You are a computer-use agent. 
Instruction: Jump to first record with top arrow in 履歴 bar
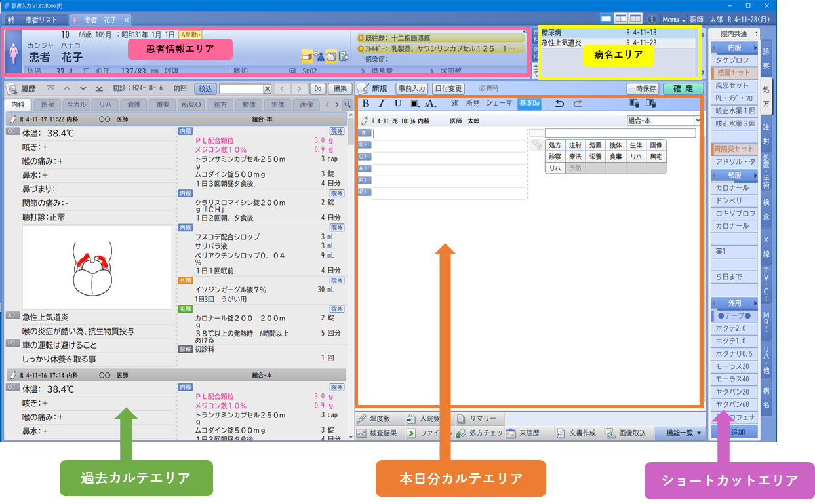50,88
